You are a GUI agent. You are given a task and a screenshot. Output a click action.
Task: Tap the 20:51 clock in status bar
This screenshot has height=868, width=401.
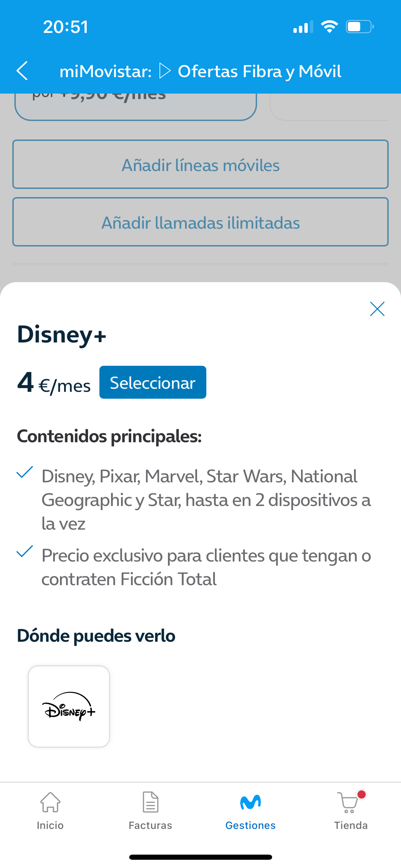[65, 27]
